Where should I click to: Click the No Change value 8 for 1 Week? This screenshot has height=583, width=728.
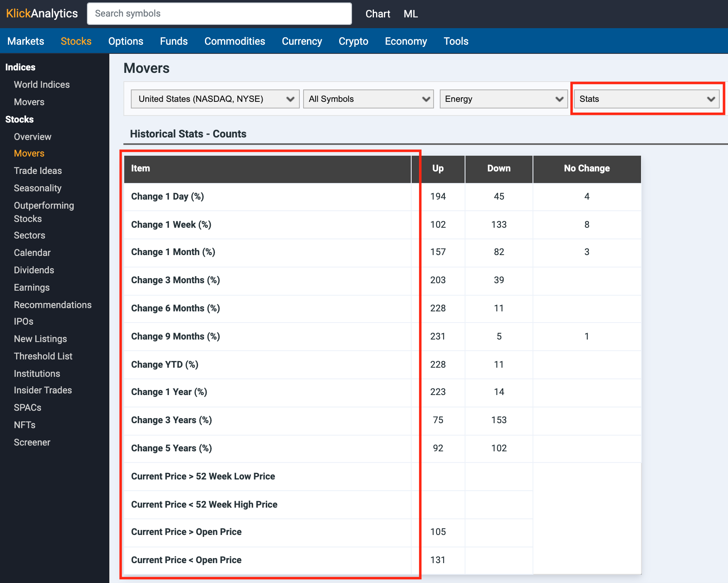[587, 225]
